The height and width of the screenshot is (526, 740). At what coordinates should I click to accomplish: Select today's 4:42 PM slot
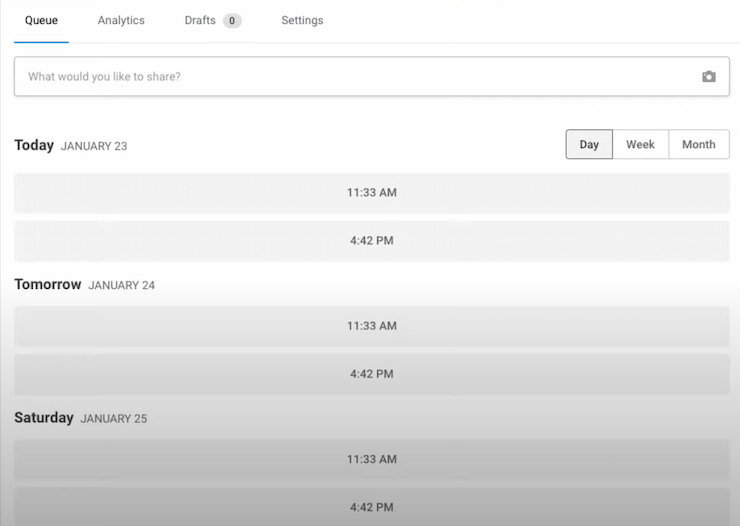tap(371, 241)
